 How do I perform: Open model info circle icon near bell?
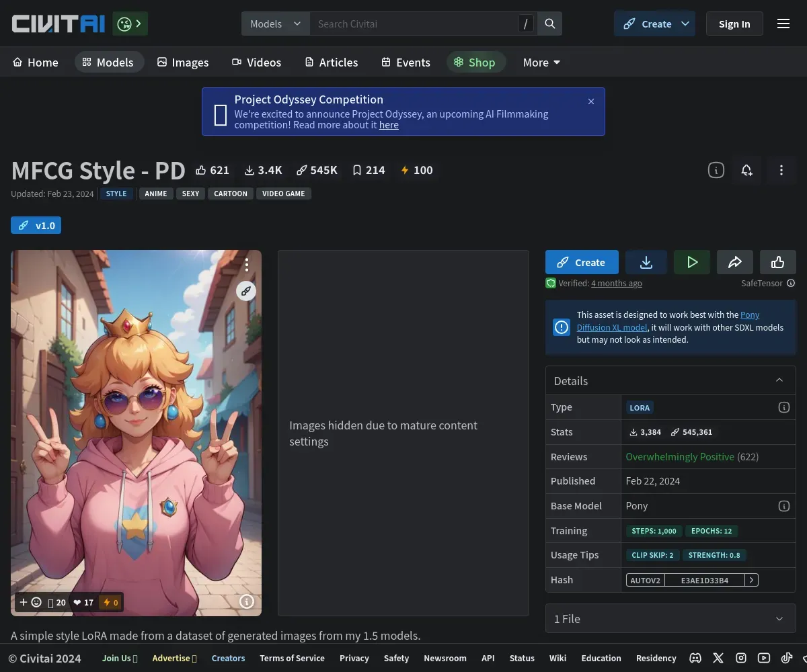[x=716, y=171]
